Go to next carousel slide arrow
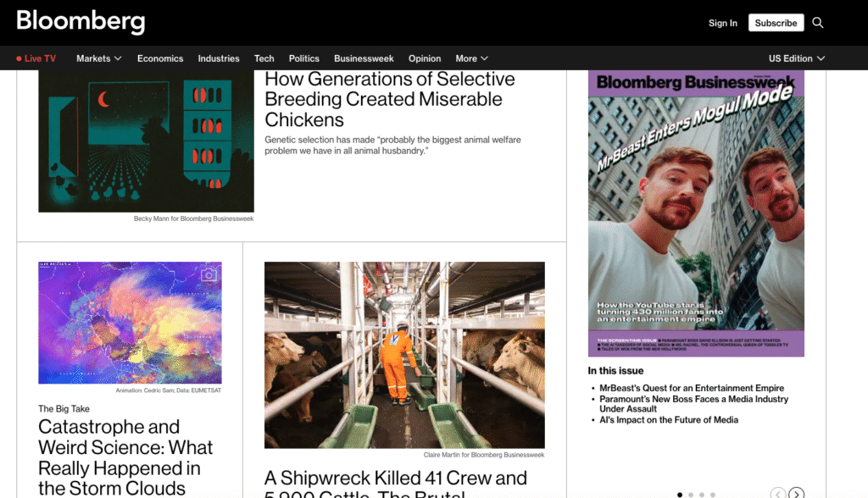 coord(796,494)
